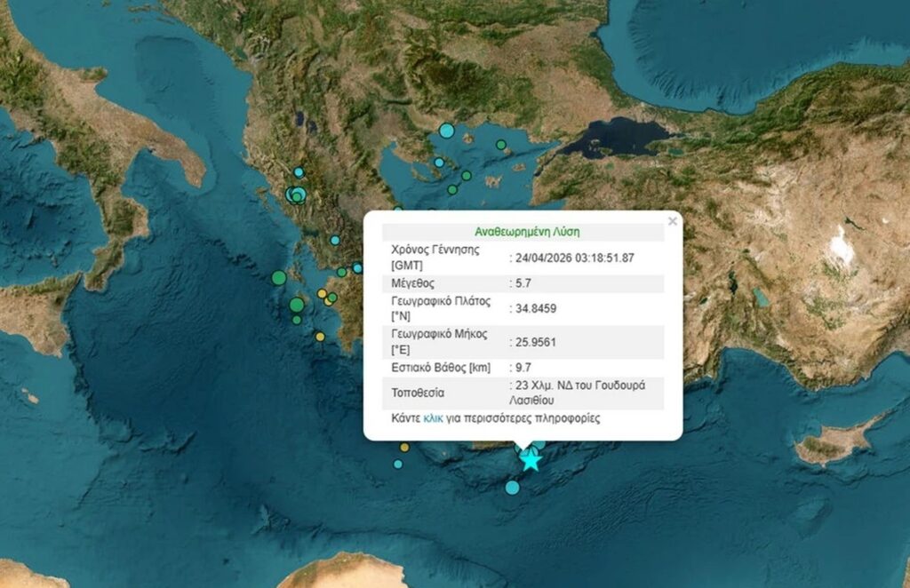This screenshot has width=910, height=588.
Task: Select the small cyan marker south of Crete
Action: click(512, 487)
